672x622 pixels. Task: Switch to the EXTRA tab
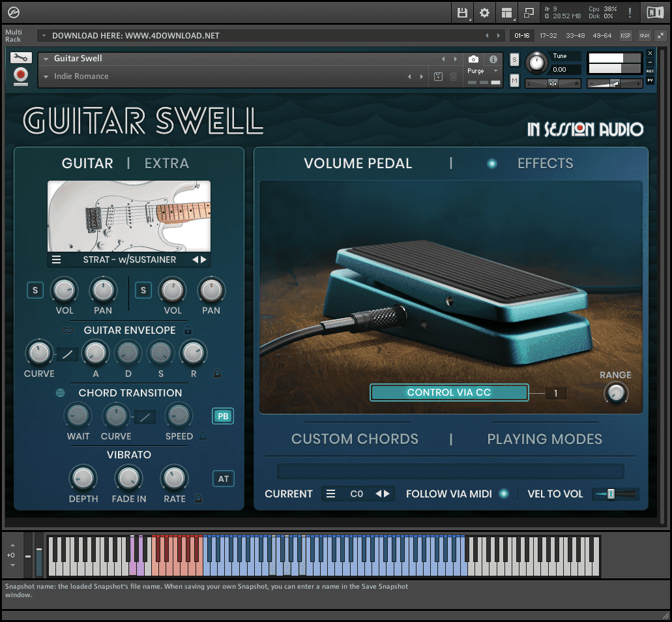tap(167, 163)
